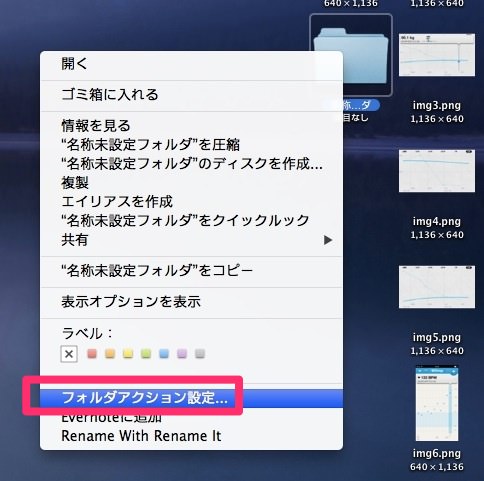Image resolution: width=484 pixels, height=481 pixels.
Task: Select Rename With Rename It entry
Action: (x=191, y=436)
